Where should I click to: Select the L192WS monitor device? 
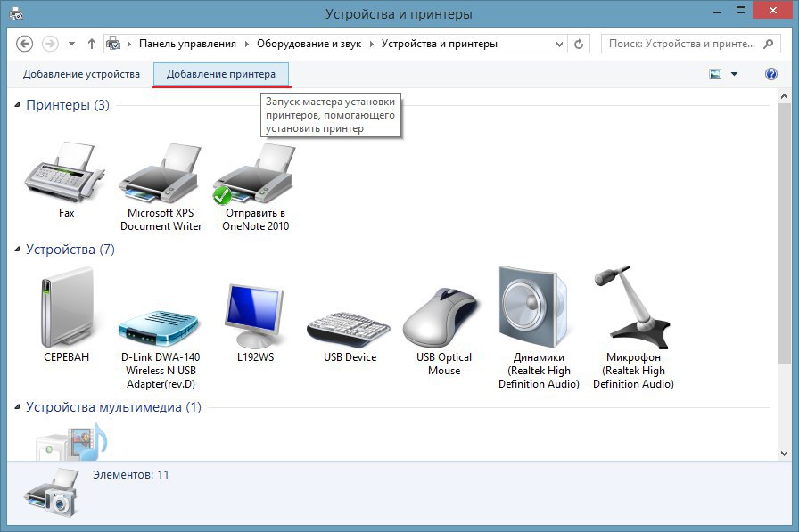254,315
